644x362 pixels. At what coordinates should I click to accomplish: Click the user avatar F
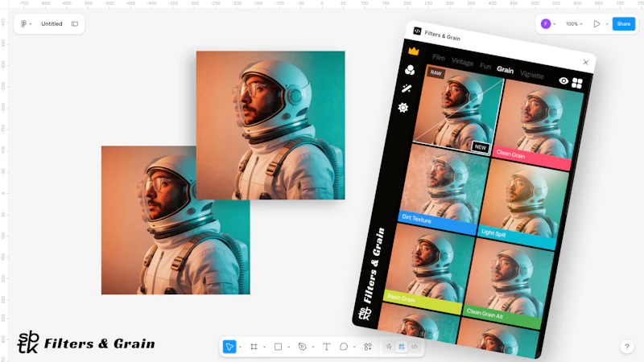pyautogui.click(x=546, y=24)
